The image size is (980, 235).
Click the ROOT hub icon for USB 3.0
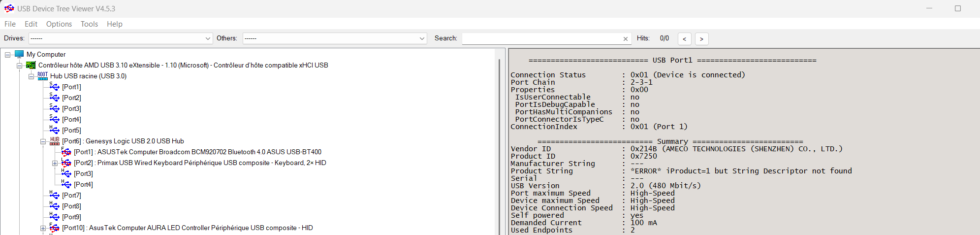[43, 76]
